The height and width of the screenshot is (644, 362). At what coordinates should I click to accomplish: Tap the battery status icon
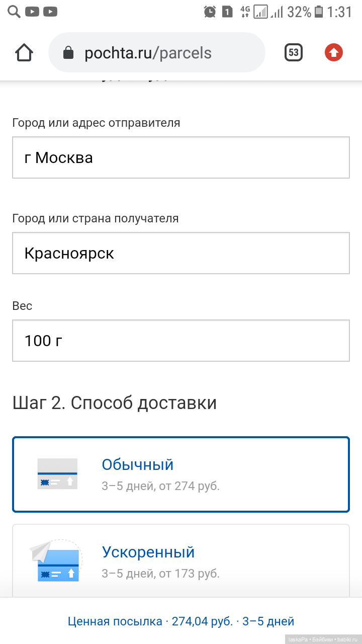pyautogui.click(x=319, y=12)
